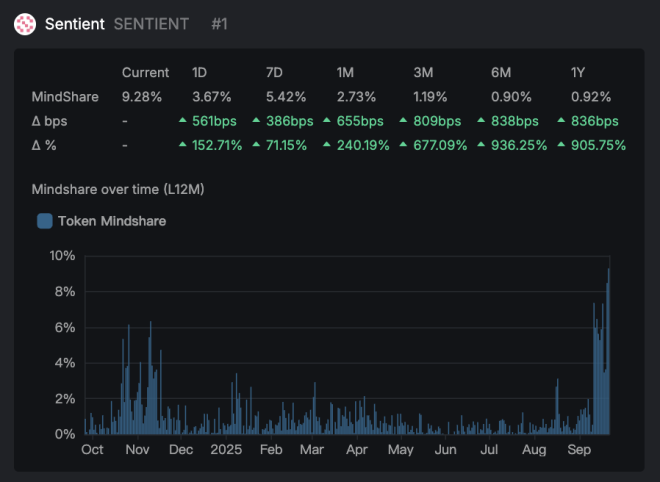Click the up arrow beside 561bps
The width and height of the screenshot is (660, 482).
point(183,120)
